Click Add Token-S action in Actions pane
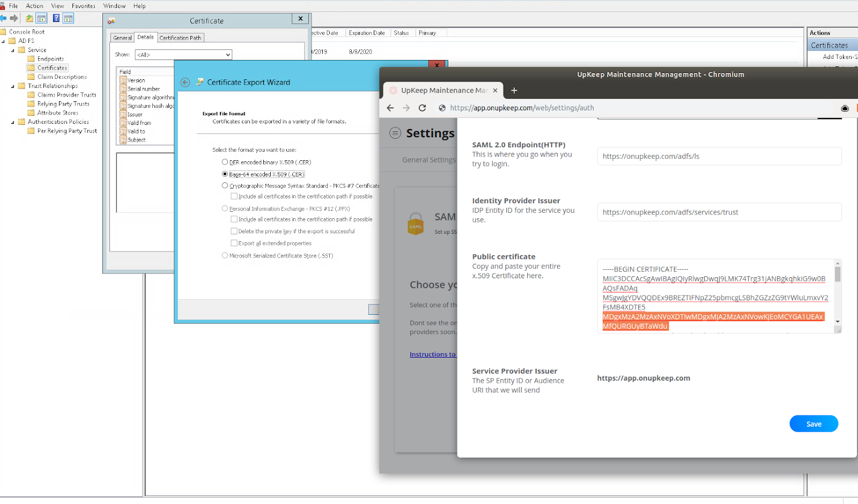Image resolution: width=858 pixels, height=504 pixels. 840,57
